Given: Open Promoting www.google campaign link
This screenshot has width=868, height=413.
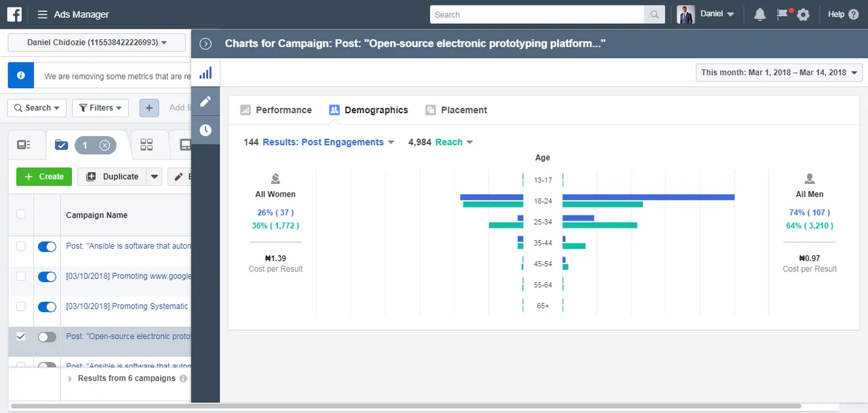Looking at the screenshot, I should (x=128, y=276).
